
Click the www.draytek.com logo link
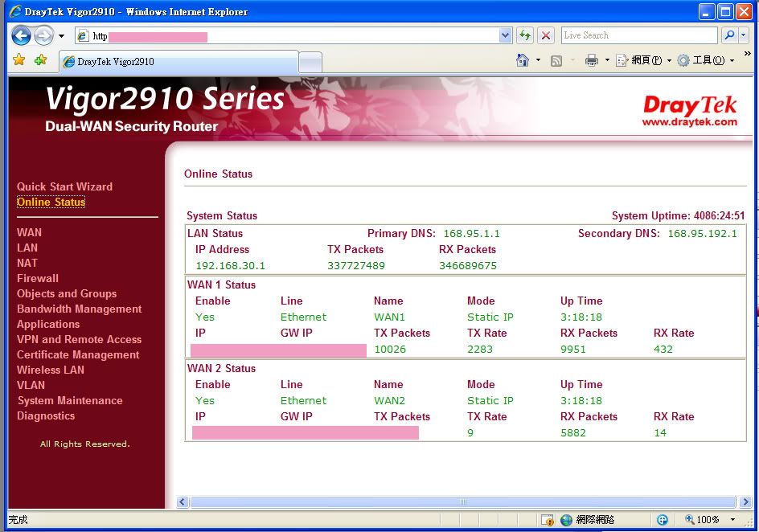689,122
